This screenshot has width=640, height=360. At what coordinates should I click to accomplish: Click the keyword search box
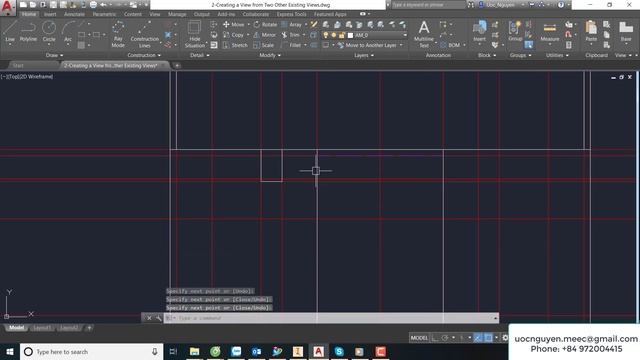pyautogui.click(x=428, y=5)
